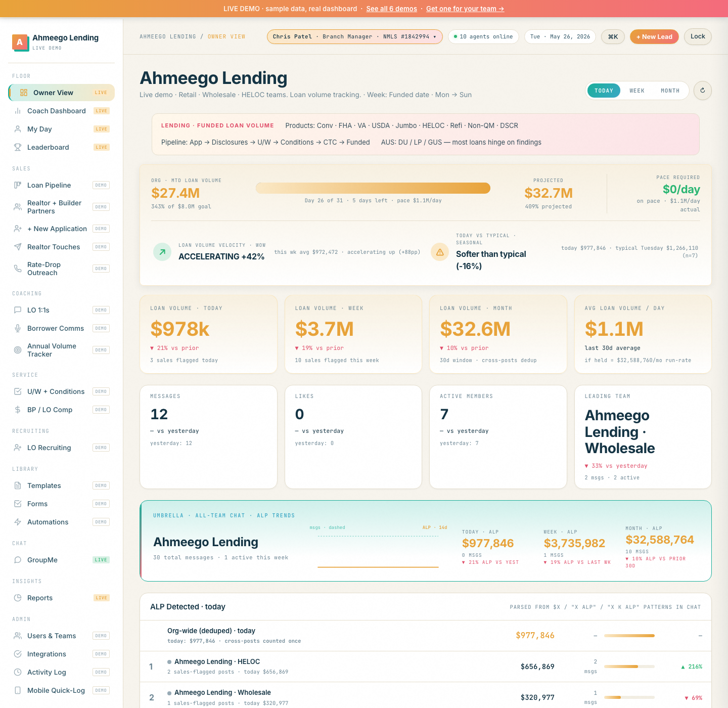The image size is (728, 708).
Task: Switch range to WEEK
Action: click(x=637, y=91)
